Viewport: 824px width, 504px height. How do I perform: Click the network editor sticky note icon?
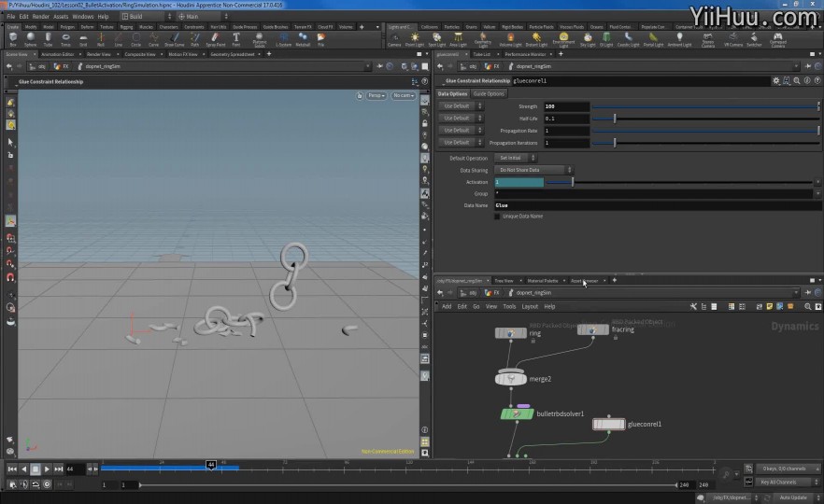click(770, 306)
